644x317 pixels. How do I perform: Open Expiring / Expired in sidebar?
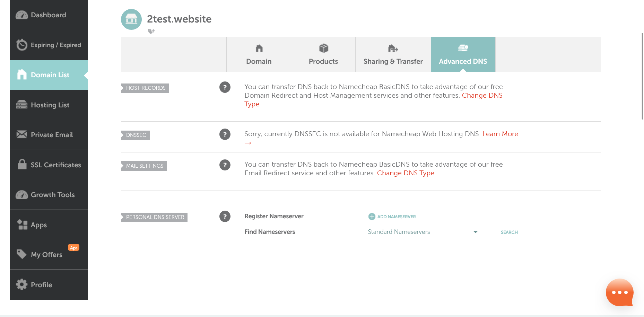pos(49,45)
